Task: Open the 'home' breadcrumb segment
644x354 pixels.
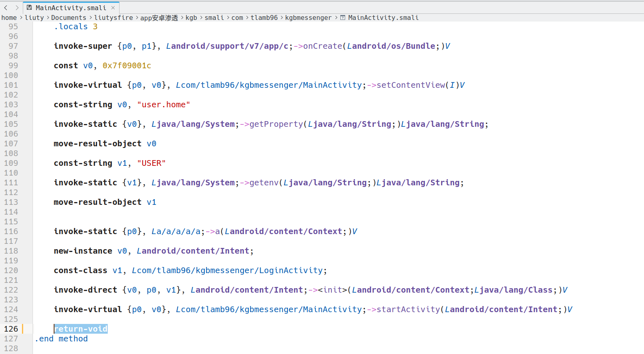Action: pyautogui.click(x=9, y=18)
